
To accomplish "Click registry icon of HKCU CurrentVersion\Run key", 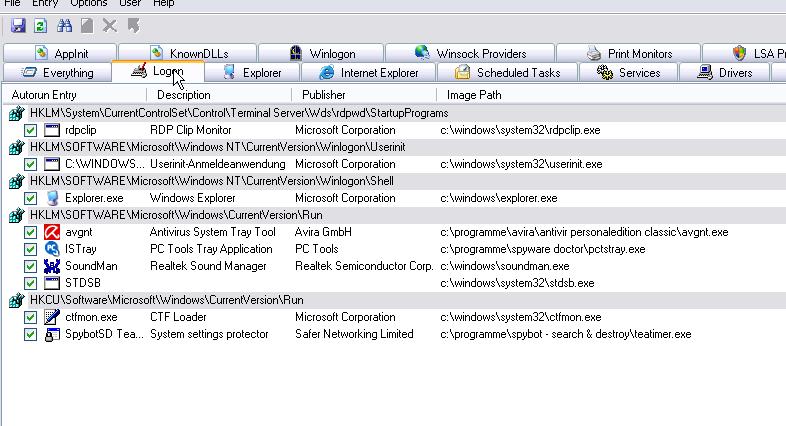I will 17,300.
